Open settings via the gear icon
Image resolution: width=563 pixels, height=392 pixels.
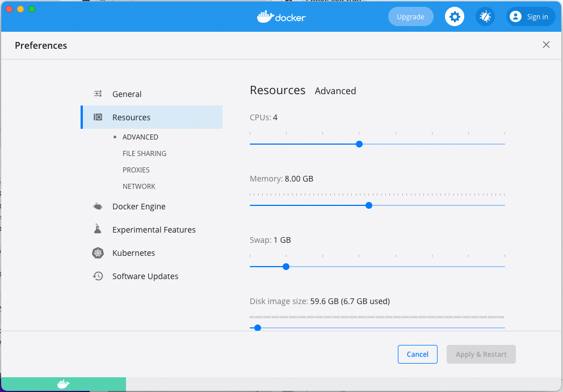(x=454, y=17)
